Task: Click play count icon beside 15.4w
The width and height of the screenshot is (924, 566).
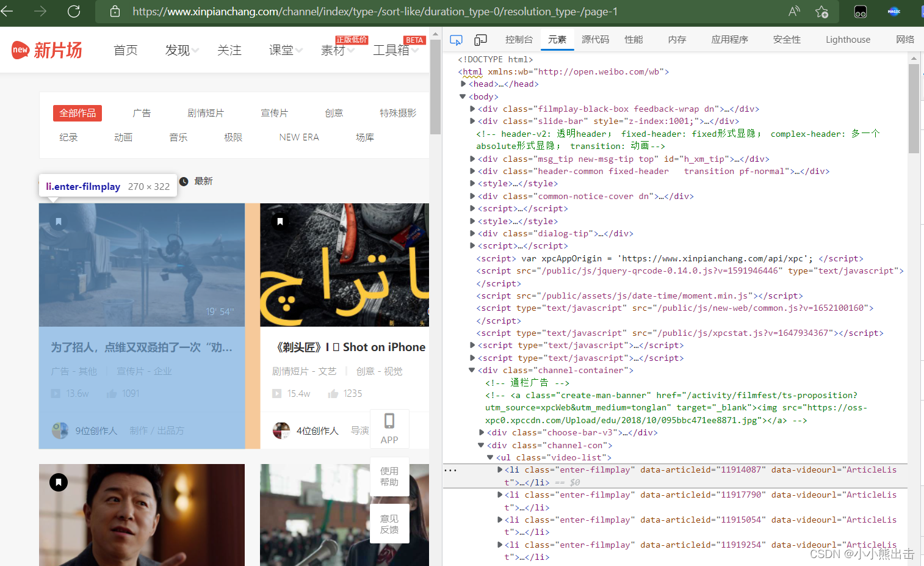Action: (276, 394)
